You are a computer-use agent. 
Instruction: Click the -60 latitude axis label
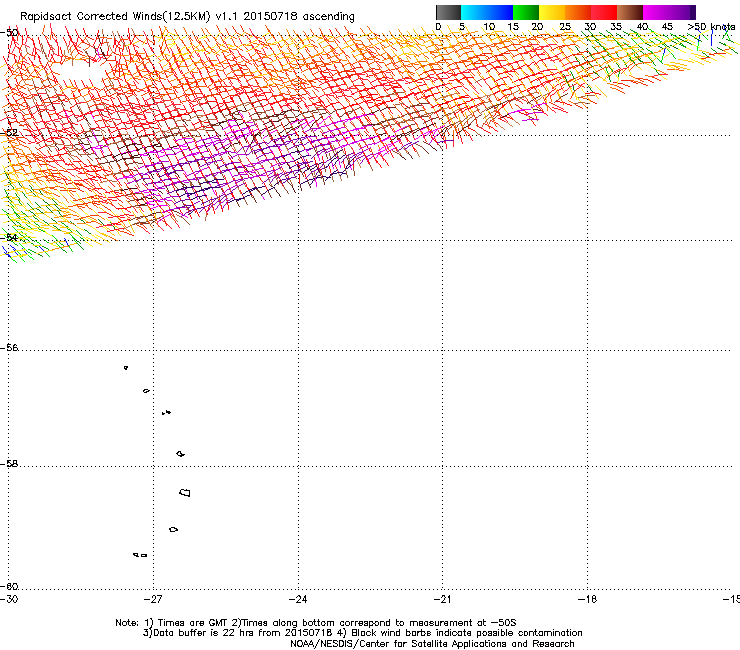[9, 587]
